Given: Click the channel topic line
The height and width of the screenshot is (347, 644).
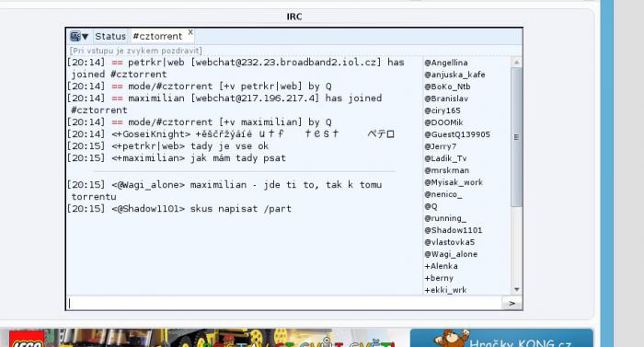Looking at the screenshot, I should pos(135,51).
